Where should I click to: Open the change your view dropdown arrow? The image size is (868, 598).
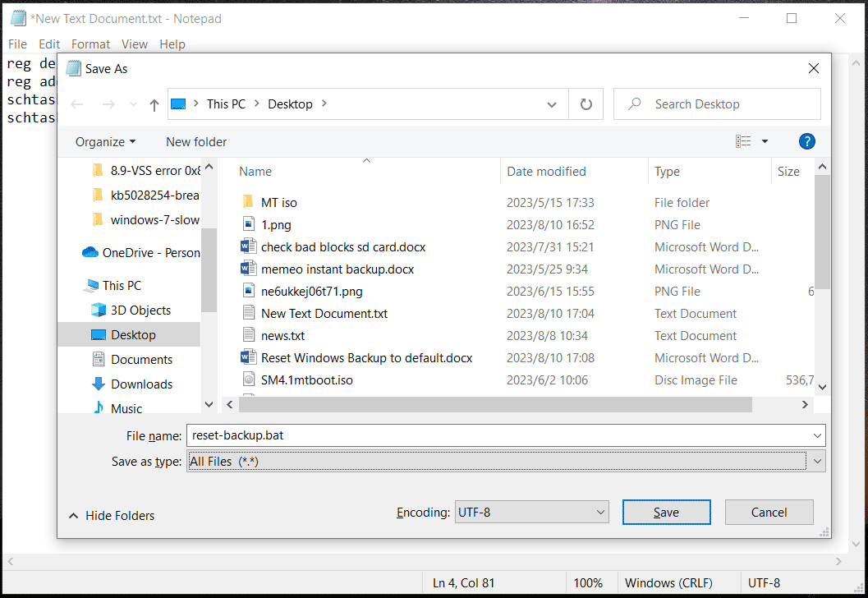pyautogui.click(x=764, y=141)
